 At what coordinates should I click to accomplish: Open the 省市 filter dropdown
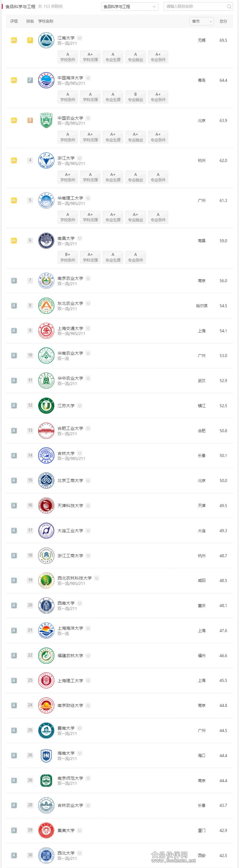(x=202, y=21)
